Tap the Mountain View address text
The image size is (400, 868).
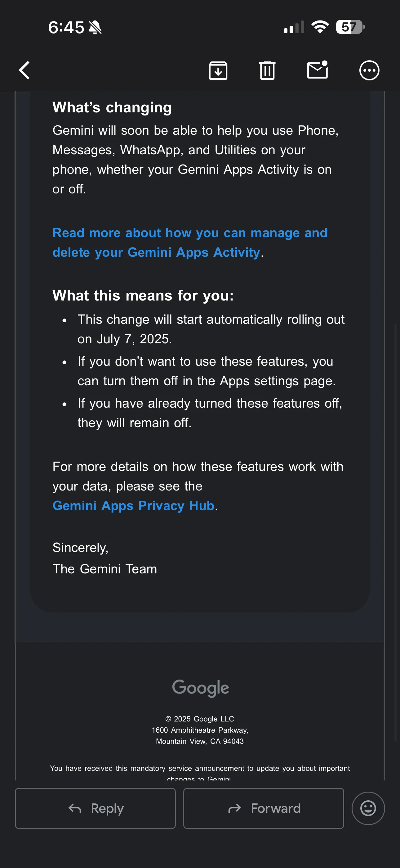click(200, 741)
